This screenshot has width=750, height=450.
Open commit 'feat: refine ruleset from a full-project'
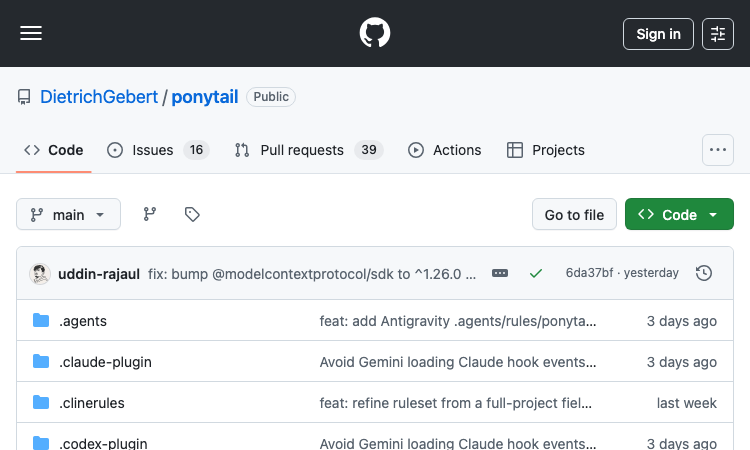[455, 403]
